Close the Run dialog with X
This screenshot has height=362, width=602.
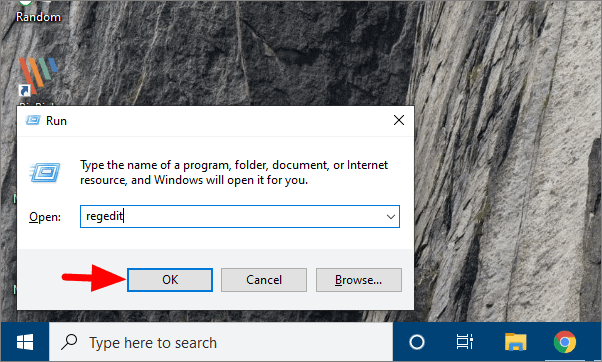click(x=399, y=120)
